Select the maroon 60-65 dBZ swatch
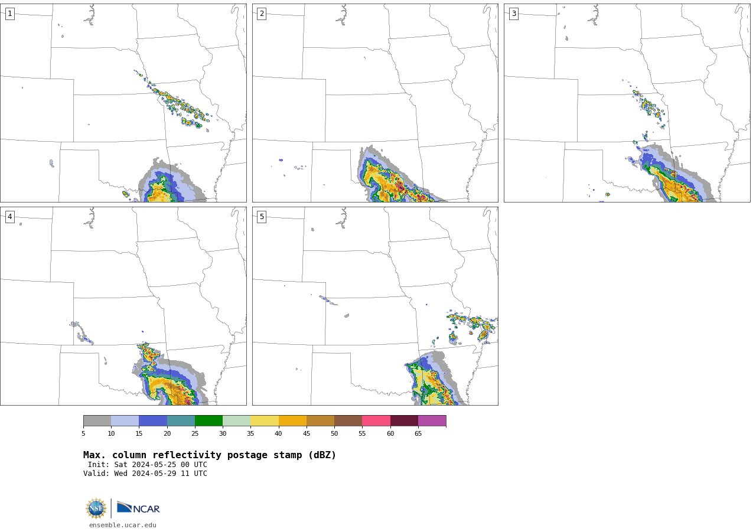756x532 pixels. click(x=404, y=420)
